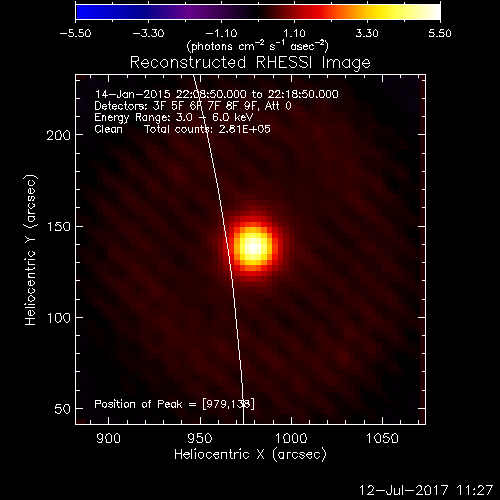
Task: Click the '-5.50' color bar label
Action: 76,33
